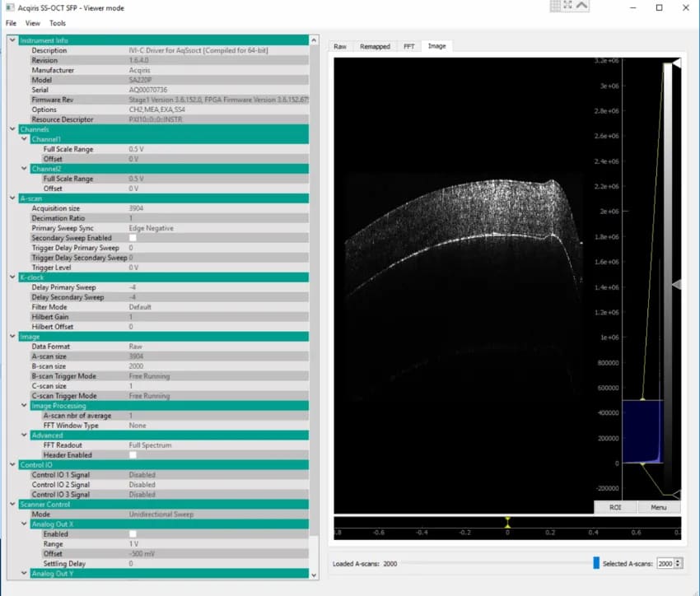The height and width of the screenshot is (596, 700).
Task: Check Enabled under Analog Out X
Action: (133, 534)
